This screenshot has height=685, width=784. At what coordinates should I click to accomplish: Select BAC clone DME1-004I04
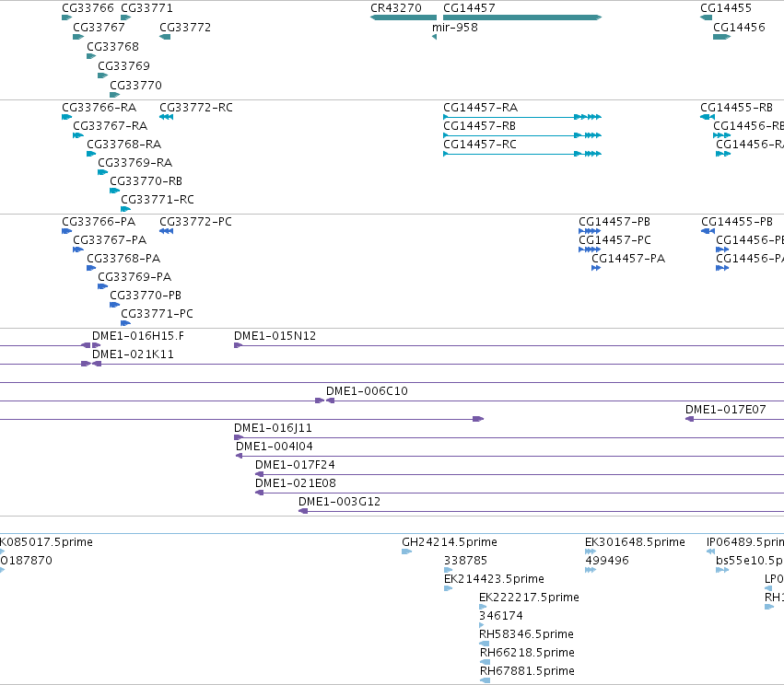click(275, 447)
